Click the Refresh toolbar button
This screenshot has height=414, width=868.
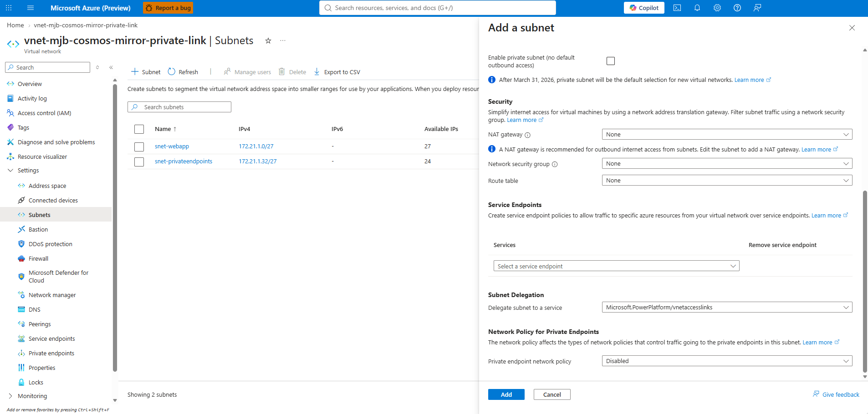coord(183,72)
